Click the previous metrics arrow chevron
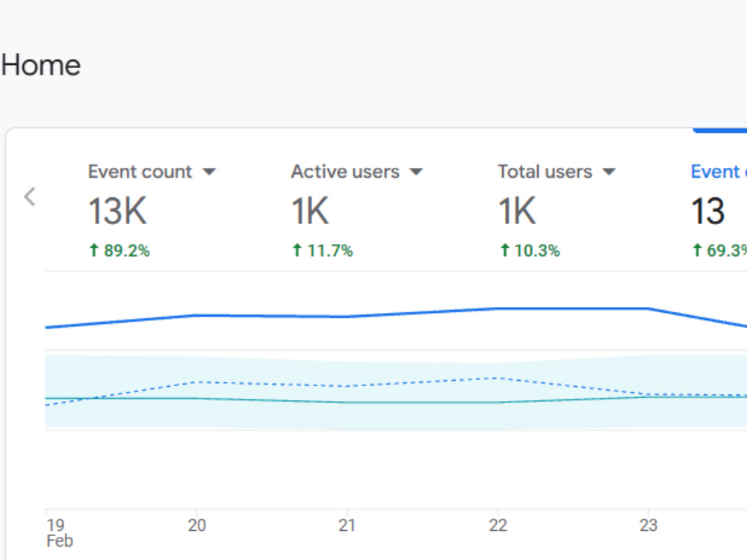The image size is (747, 560). click(x=30, y=196)
